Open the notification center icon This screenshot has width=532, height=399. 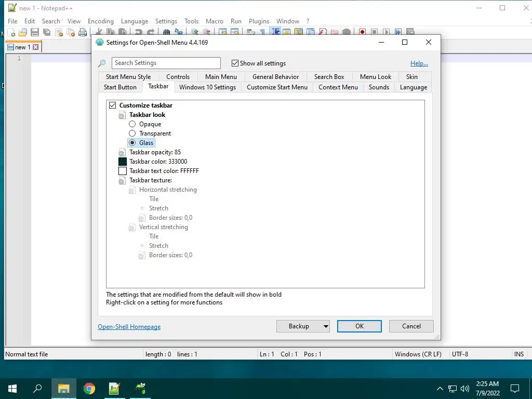515,389
